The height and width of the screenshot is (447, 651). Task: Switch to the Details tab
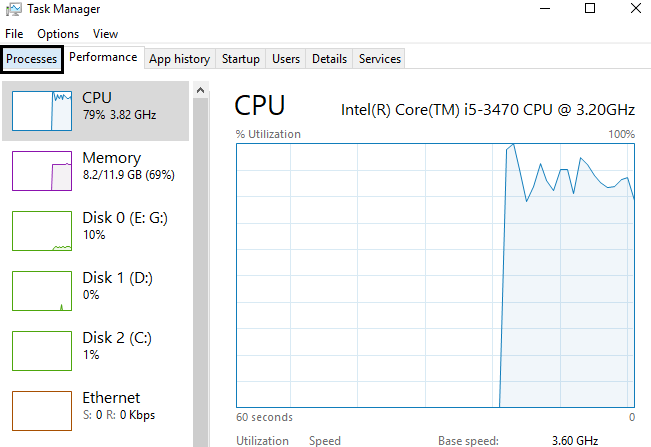tap(330, 59)
